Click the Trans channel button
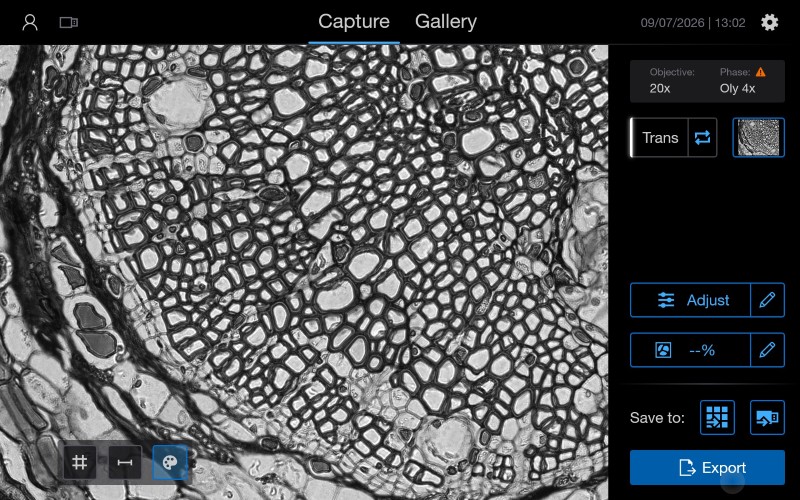 point(660,138)
